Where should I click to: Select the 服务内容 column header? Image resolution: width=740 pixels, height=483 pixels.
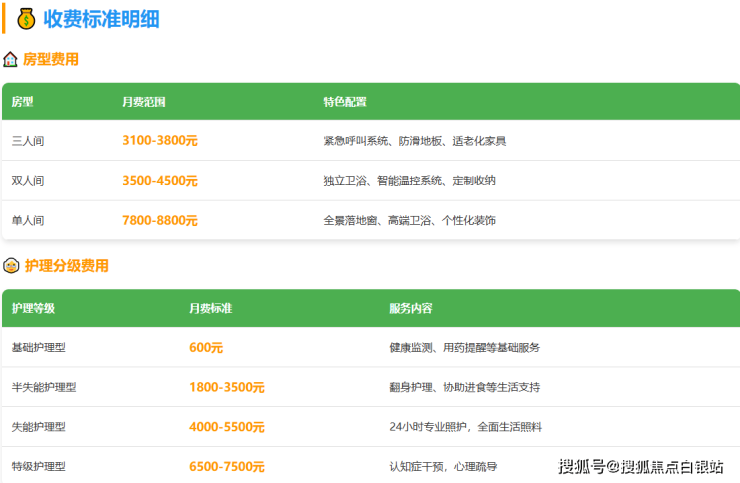click(x=410, y=309)
